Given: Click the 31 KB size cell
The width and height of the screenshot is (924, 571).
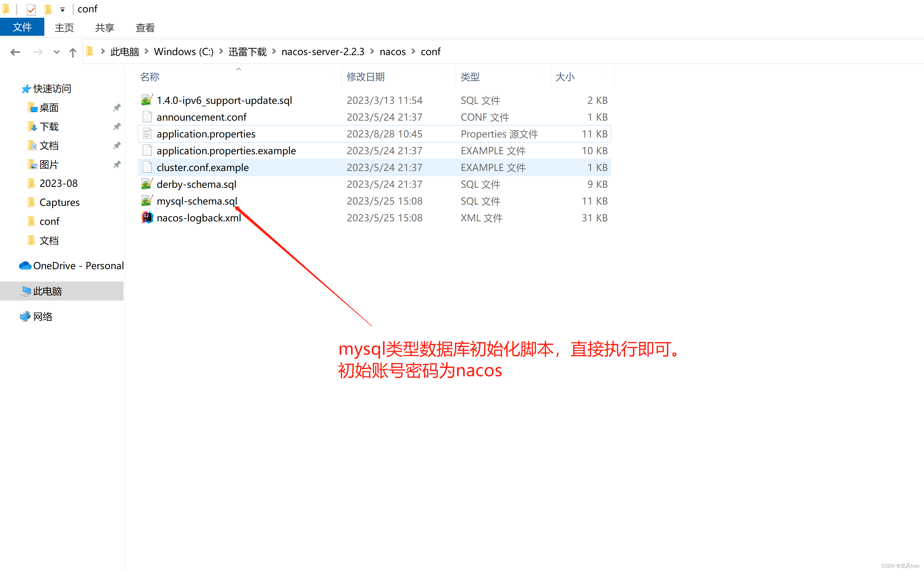Looking at the screenshot, I should click(594, 218).
